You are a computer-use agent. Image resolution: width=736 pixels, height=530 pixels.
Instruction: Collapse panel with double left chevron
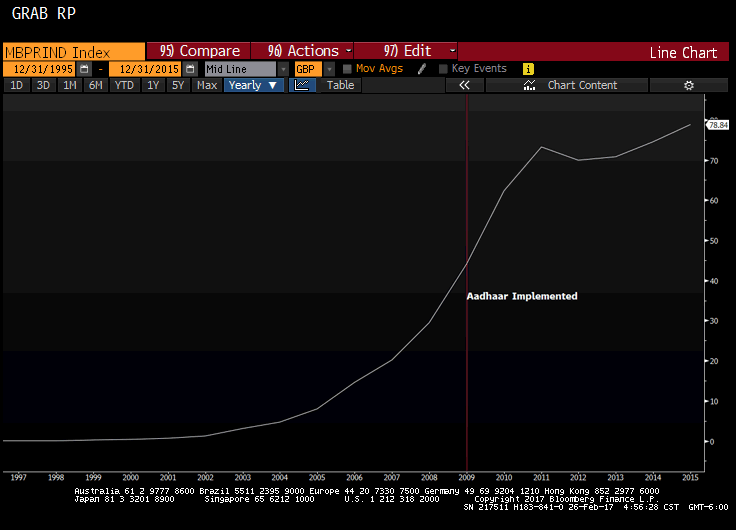click(464, 85)
